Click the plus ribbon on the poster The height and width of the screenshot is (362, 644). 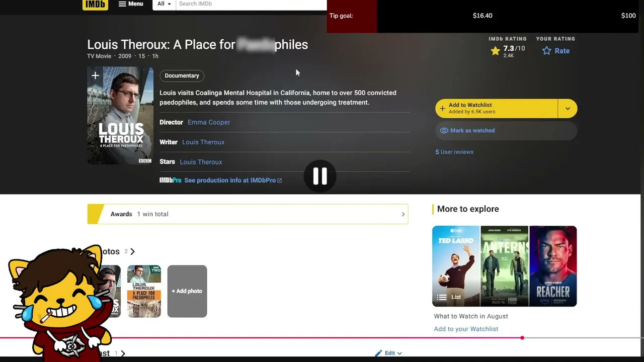(95, 76)
